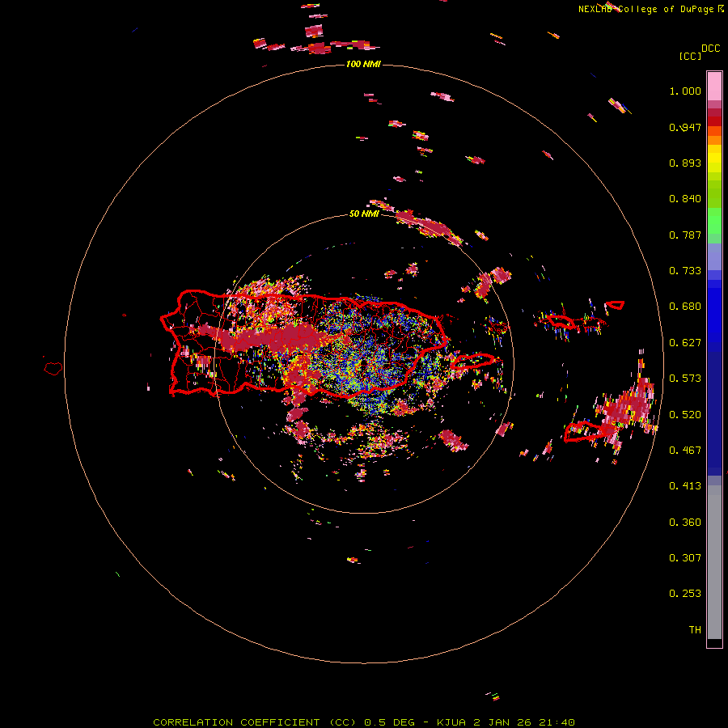
Task: Click the KJUA radar site identifier
Action: point(453,722)
